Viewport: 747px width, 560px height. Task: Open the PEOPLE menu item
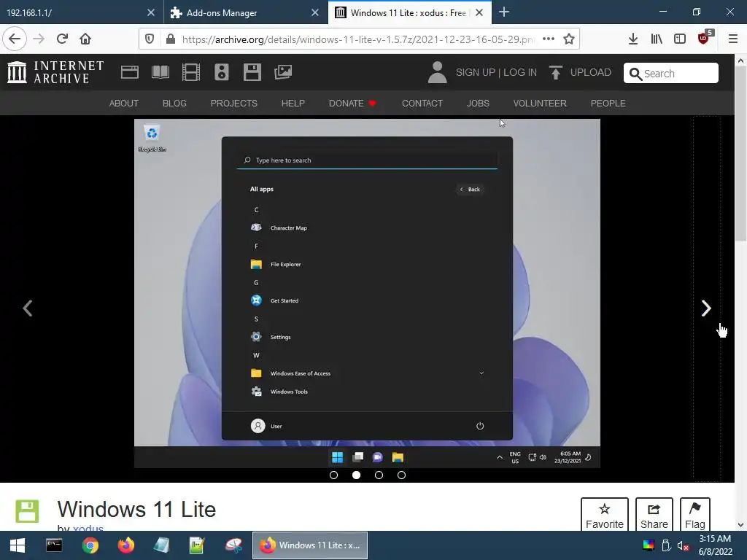coord(608,104)
